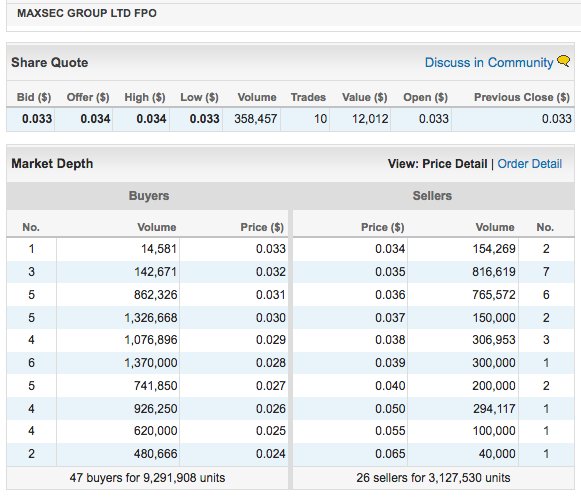The width and height of the screenshot is (581, 503).
Task: Click buyer price 0.025
Action: tap(271, 431)
